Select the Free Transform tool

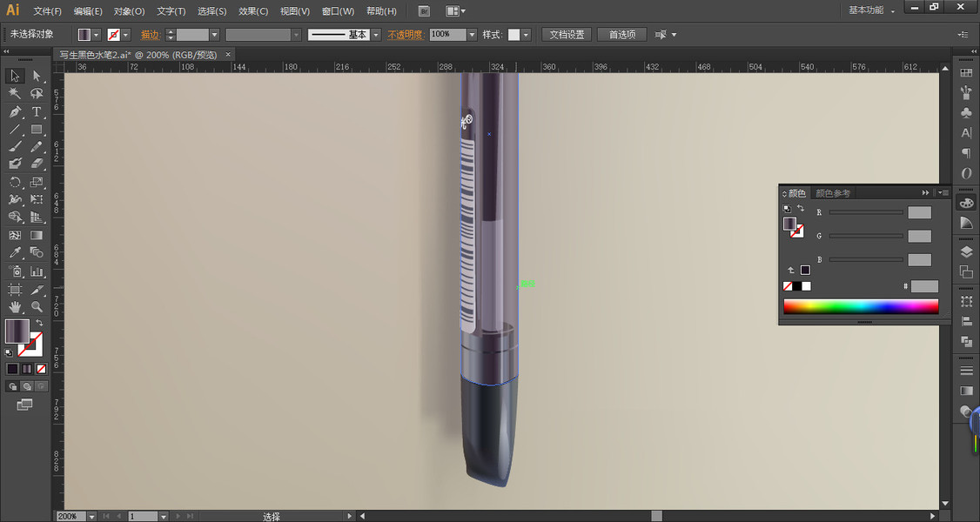tap(37, 200)
